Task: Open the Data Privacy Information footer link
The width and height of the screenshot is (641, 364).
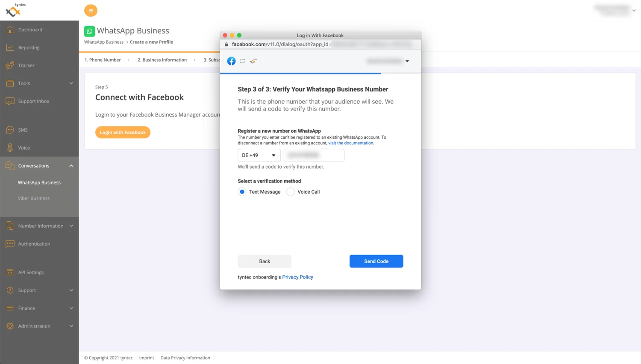Action: [185, 358]
